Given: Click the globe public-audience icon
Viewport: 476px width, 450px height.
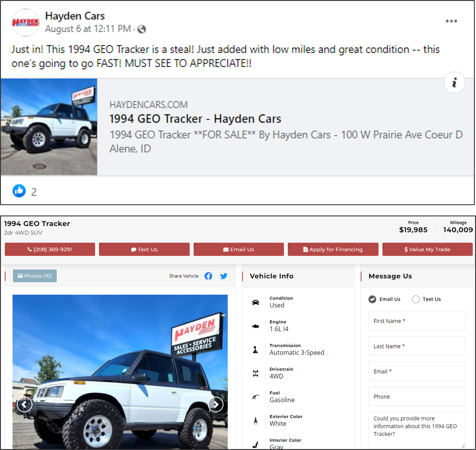Looking at the screenshot, I should tap(141, 29).
